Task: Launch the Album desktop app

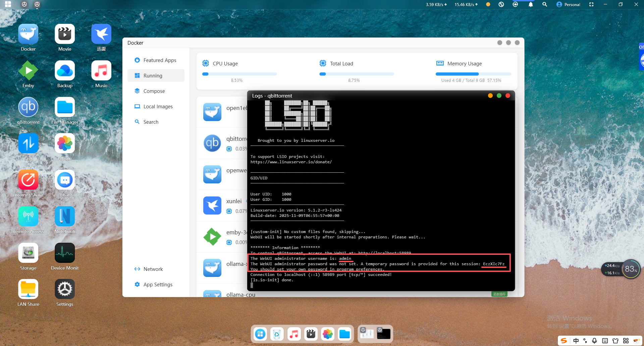Action: click(x=65, y=143)
